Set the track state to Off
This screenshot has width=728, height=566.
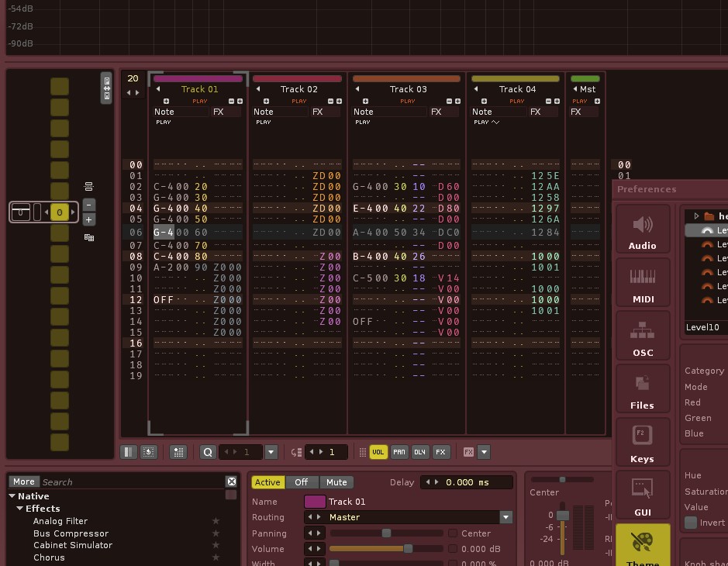(x=302, y=482)
